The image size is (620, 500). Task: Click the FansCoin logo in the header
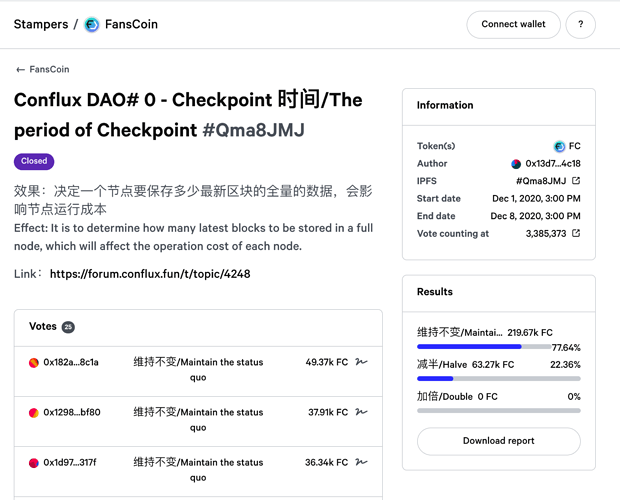tap(92, 25)
